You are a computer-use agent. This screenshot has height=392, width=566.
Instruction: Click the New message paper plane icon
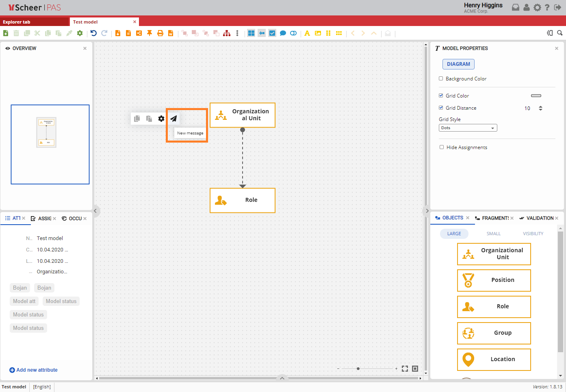click(173, 119)
